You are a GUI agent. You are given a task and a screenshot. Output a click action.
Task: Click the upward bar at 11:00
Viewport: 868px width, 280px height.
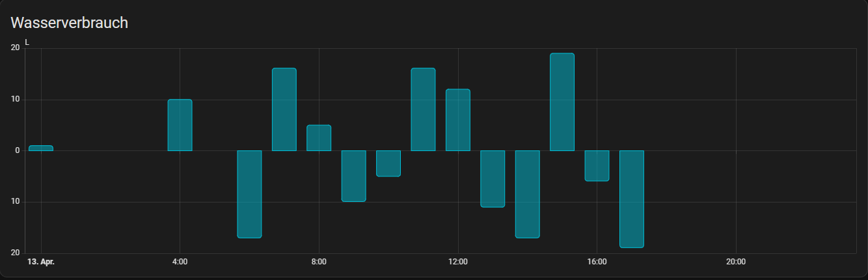(423, 109)
